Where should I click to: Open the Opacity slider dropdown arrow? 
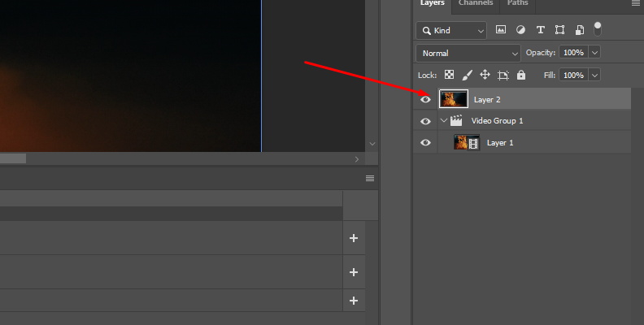pos(594,53)
